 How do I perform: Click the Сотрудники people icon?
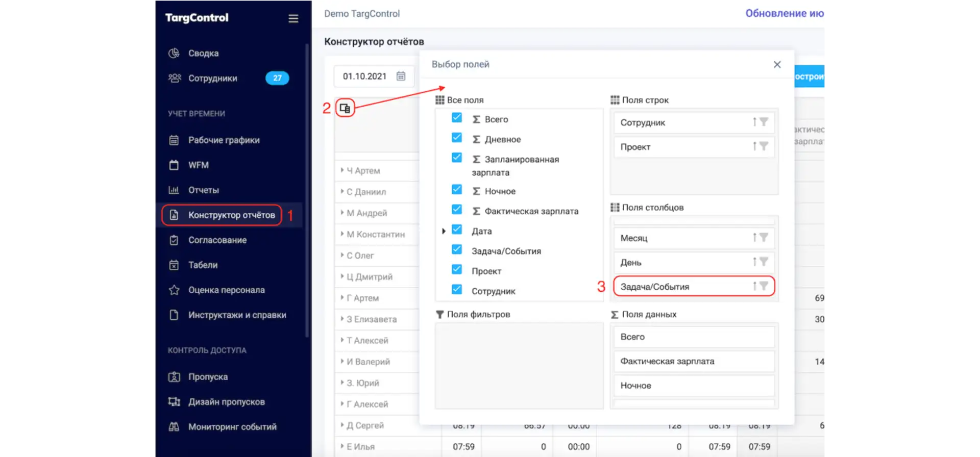(x=175, y=78)
